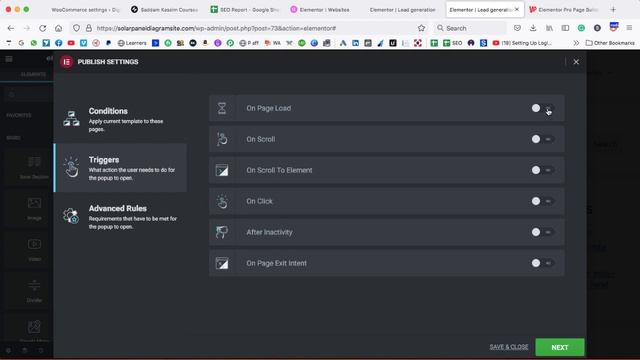
Task: Open the Setting Up Logi YouTube bookmark
Action: [522, 43]
